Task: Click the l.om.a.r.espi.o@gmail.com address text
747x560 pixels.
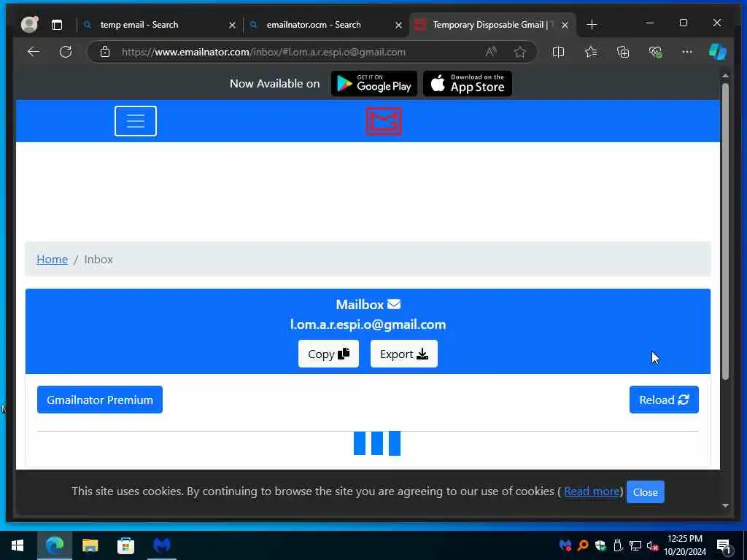Action: point(368,324)
